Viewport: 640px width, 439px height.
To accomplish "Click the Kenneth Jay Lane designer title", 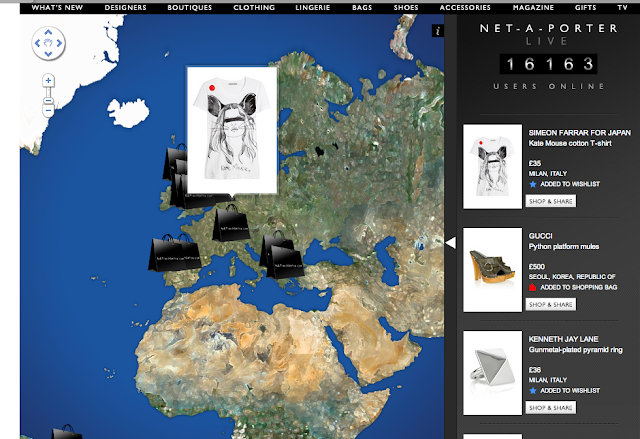I will tap(563, 339).
